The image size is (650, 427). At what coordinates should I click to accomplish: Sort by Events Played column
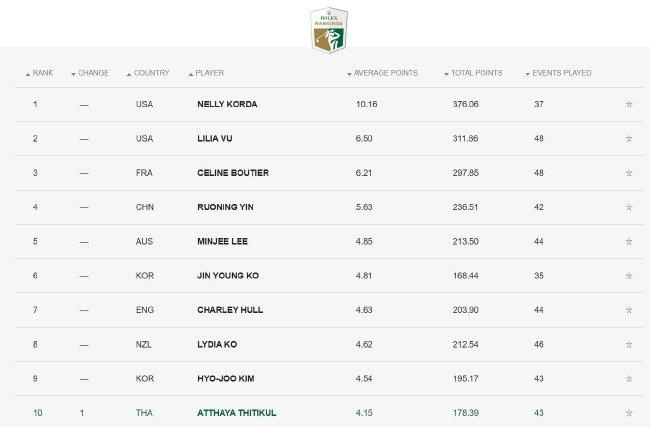[558, 73]
